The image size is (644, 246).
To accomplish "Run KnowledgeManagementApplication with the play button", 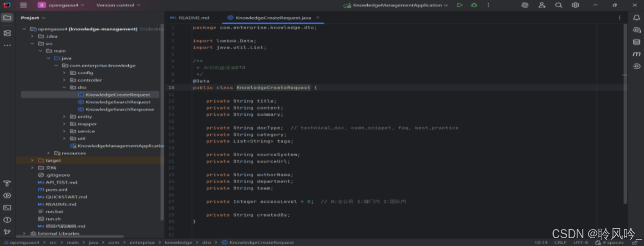I will click(460, 5).
